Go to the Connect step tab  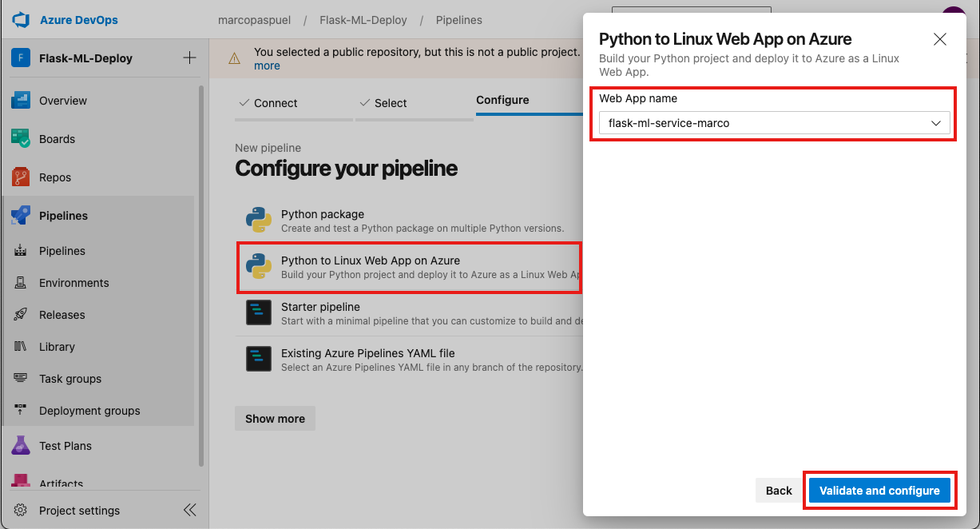coord(268,103)
